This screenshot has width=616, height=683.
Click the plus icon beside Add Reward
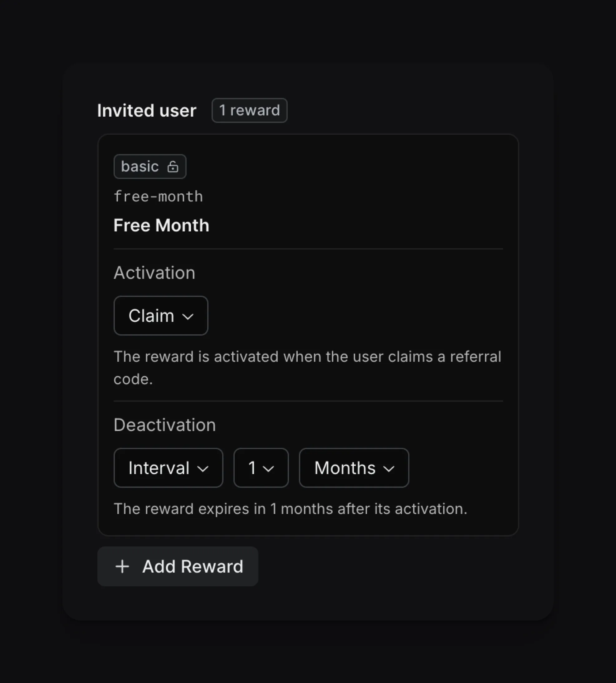pos(122,566)
